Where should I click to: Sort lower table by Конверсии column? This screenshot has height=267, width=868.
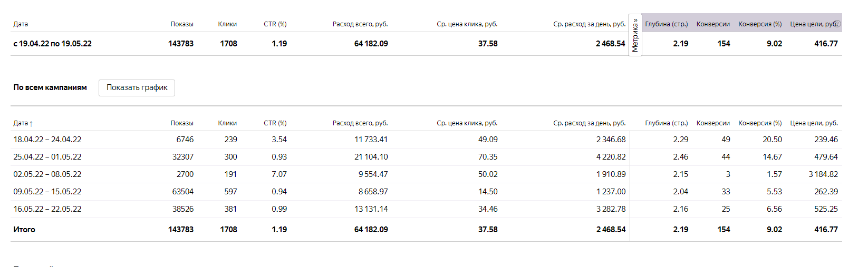tap(713, 123)
